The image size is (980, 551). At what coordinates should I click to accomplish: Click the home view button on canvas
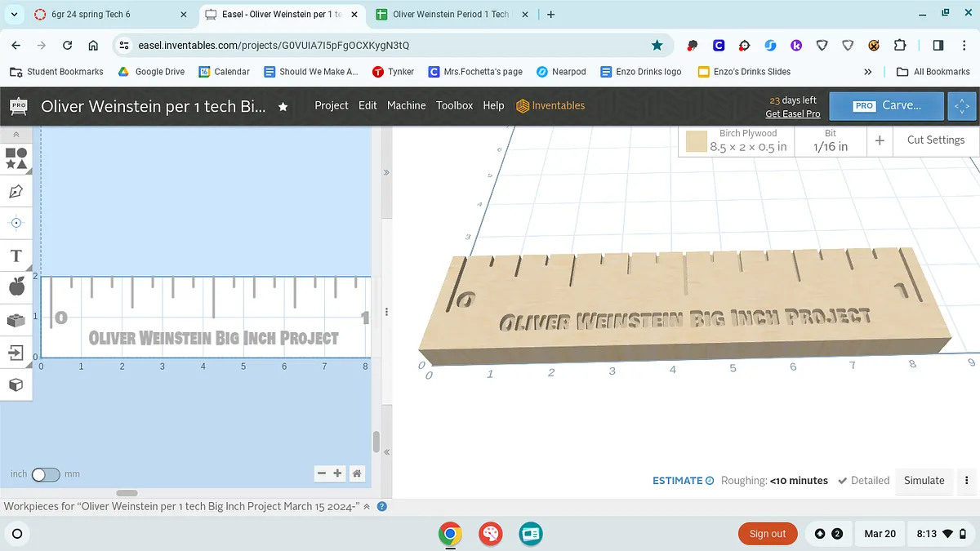[x=357, y=473]
